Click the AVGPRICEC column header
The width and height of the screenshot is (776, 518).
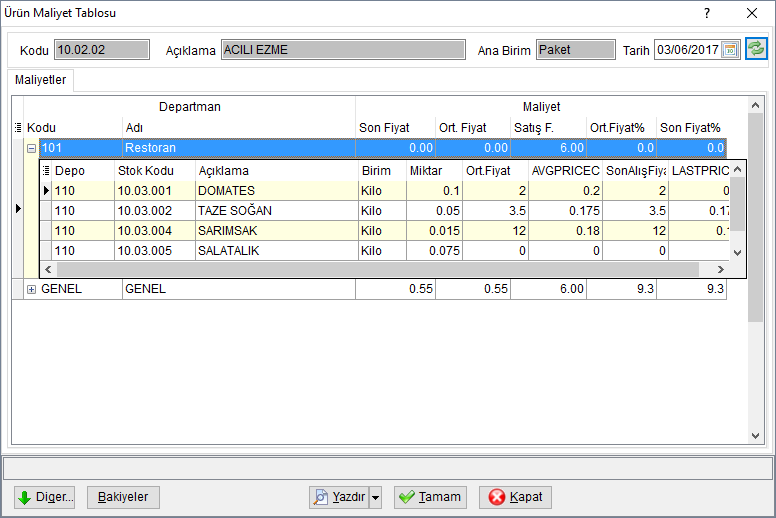pyautogui.click(x=565, y=171)
